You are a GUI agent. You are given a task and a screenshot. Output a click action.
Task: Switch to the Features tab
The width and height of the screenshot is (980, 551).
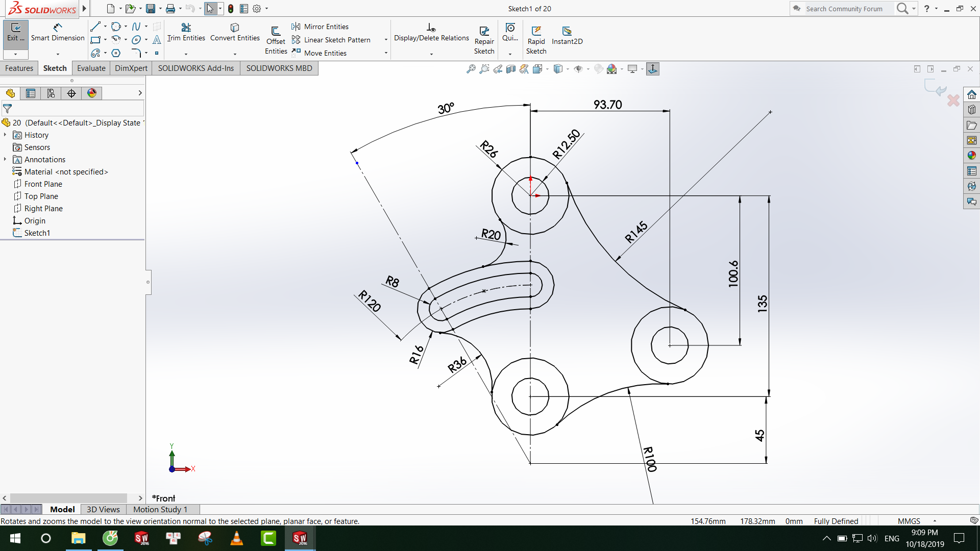[x=19, y=68]
